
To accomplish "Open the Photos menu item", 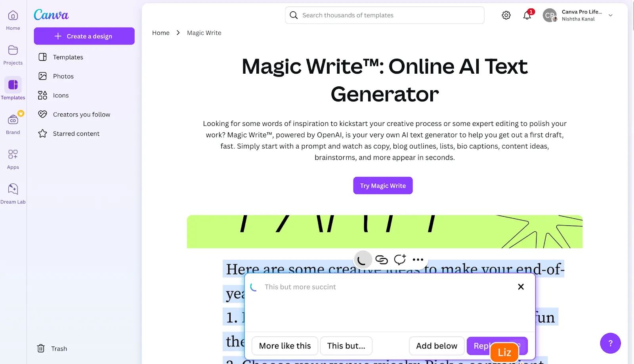I will 84,76.
